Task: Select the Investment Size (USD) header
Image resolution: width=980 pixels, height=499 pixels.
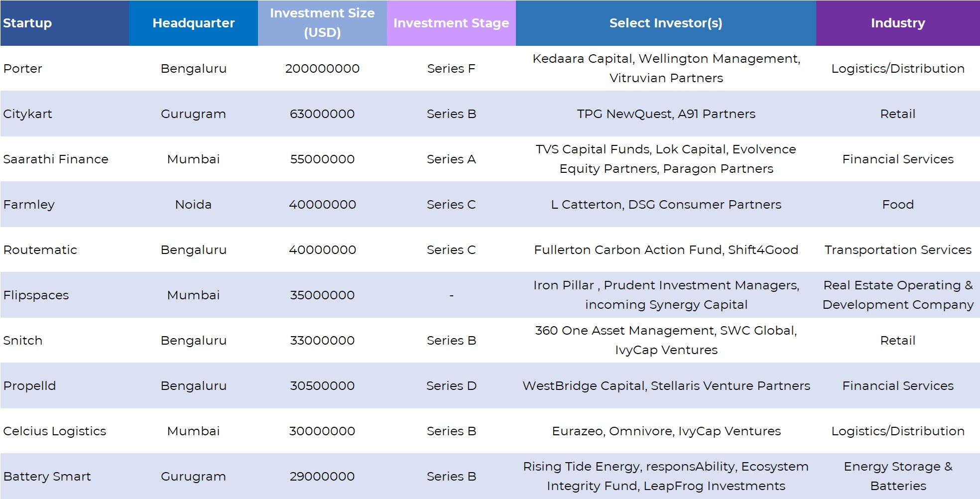Action: pyautogui.click(x=322, y=23)
